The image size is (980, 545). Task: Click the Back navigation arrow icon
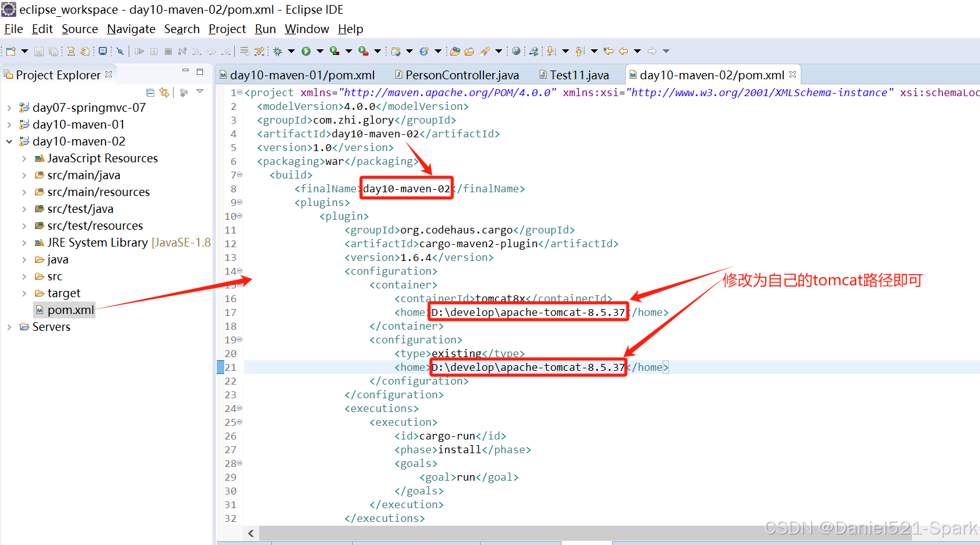click(623, 51)
